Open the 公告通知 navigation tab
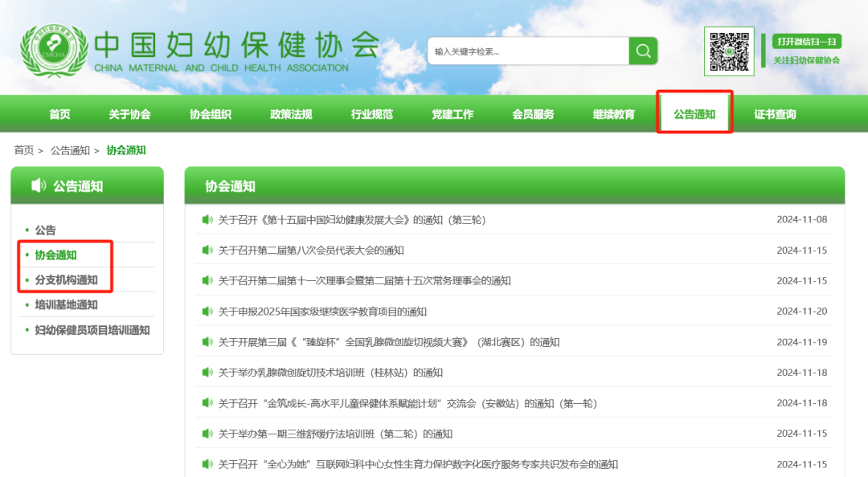Image resolution: width=868 pixels, height=477 pixels. [x=694, y=114]
